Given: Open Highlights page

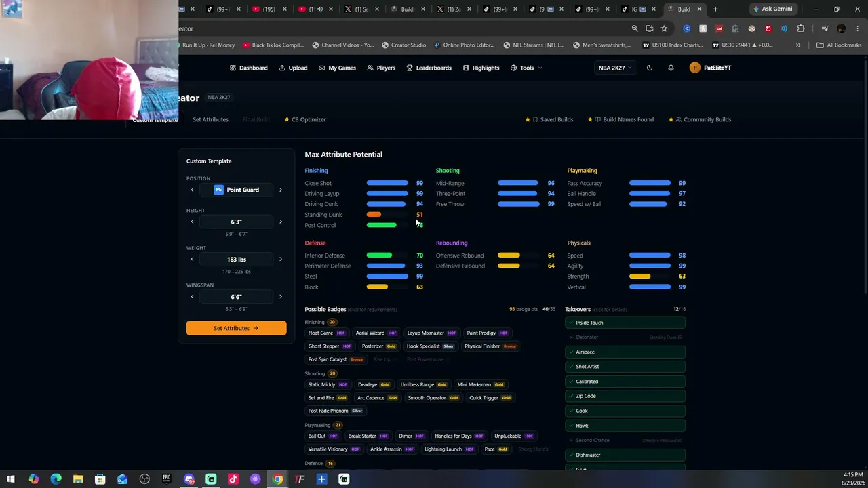Looking at the screenshot, I should coord(481,68).
